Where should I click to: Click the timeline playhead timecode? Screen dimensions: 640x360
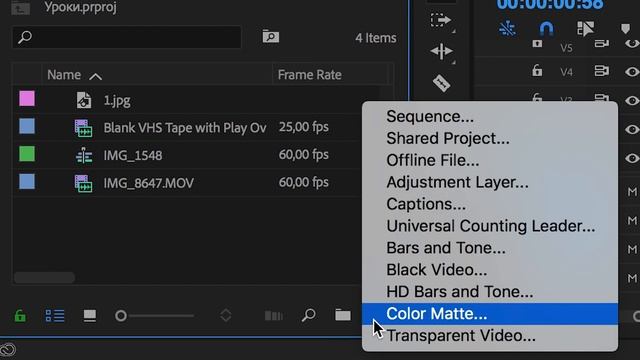click(549, 4)
